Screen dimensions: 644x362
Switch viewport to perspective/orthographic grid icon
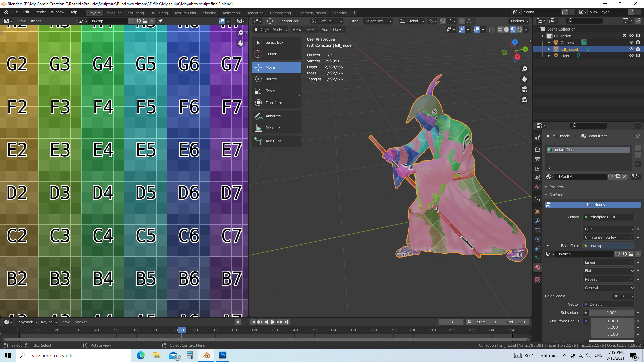[524, 100]
